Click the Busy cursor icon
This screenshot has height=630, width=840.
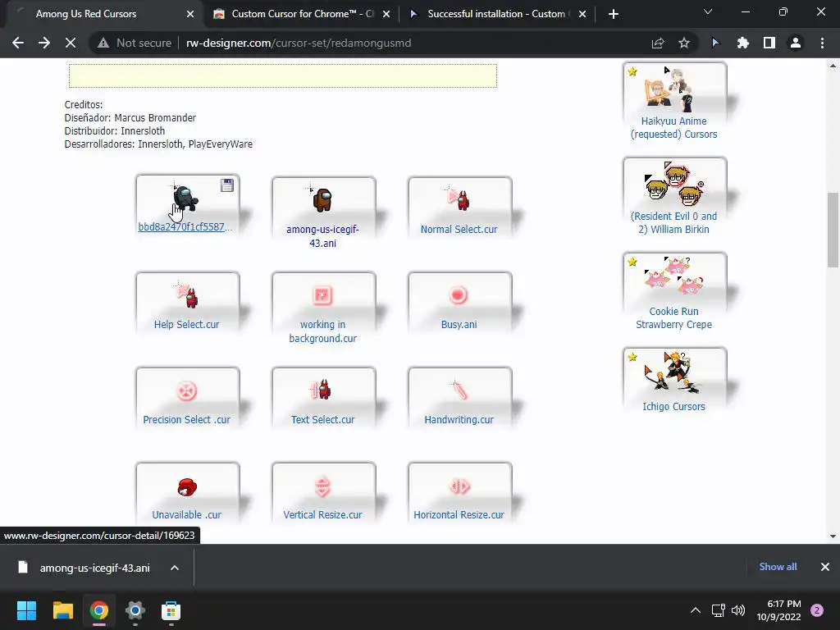[459, 295]
